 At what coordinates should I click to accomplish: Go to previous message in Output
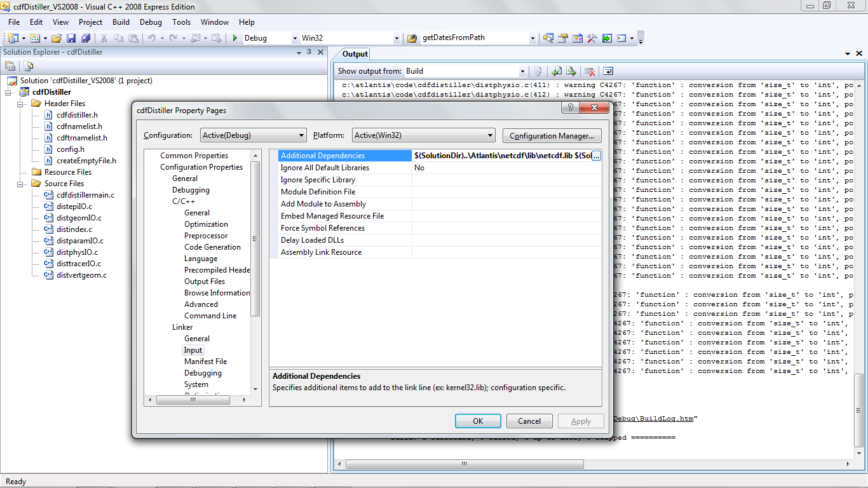click(557, 71)
